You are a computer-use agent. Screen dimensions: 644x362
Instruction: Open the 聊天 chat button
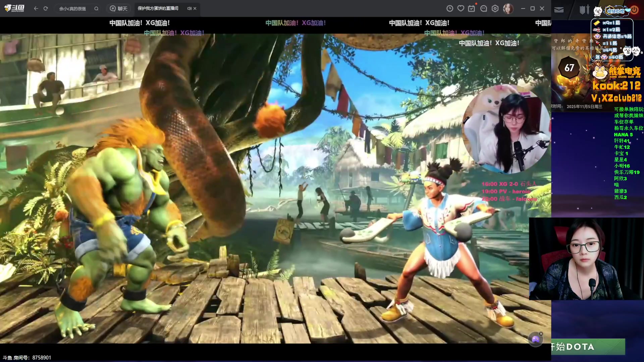119,9
